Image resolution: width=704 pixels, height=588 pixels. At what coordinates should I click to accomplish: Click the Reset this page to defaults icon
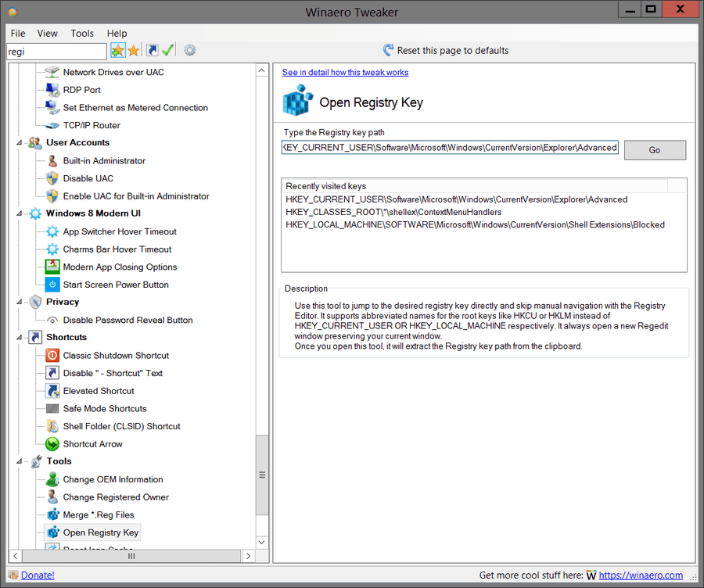388,50
